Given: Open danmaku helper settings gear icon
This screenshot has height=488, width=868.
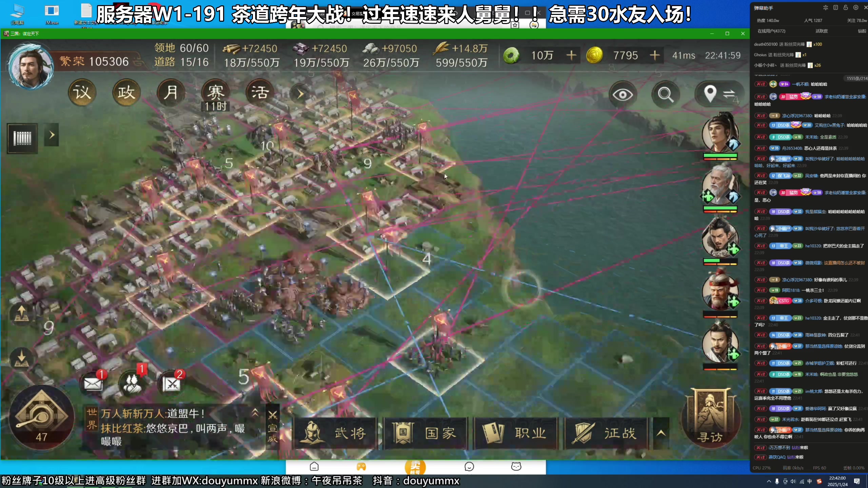Looking at the screenshot, I should click(856, 7).
